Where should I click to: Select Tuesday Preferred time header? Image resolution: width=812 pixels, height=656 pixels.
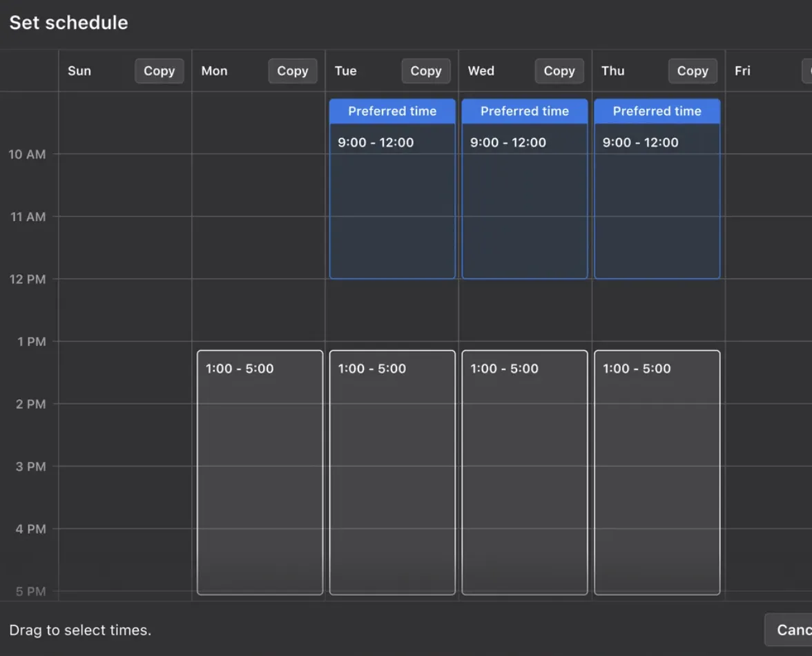pos(392,110)
